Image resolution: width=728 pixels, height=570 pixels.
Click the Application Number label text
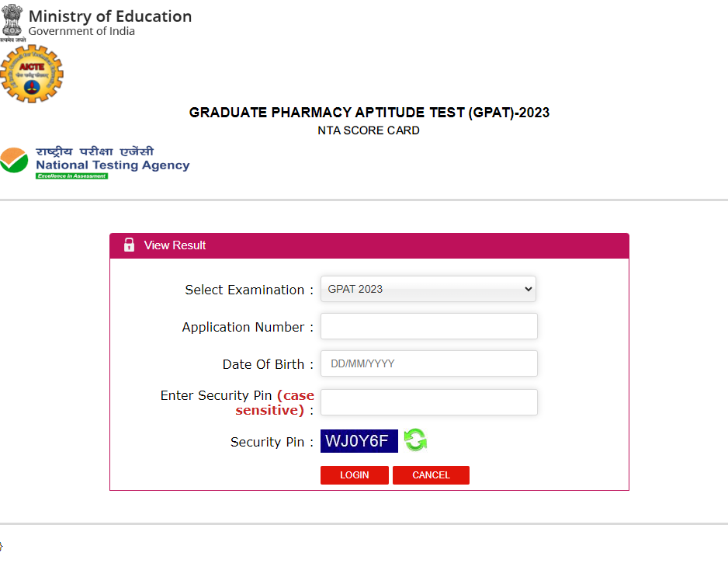pos(243,327)
